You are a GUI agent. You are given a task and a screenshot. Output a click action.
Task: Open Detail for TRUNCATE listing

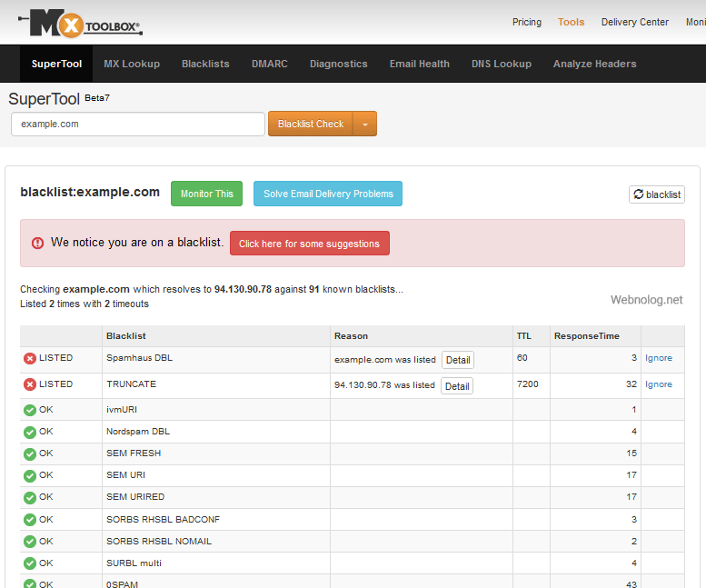(457, 386)
